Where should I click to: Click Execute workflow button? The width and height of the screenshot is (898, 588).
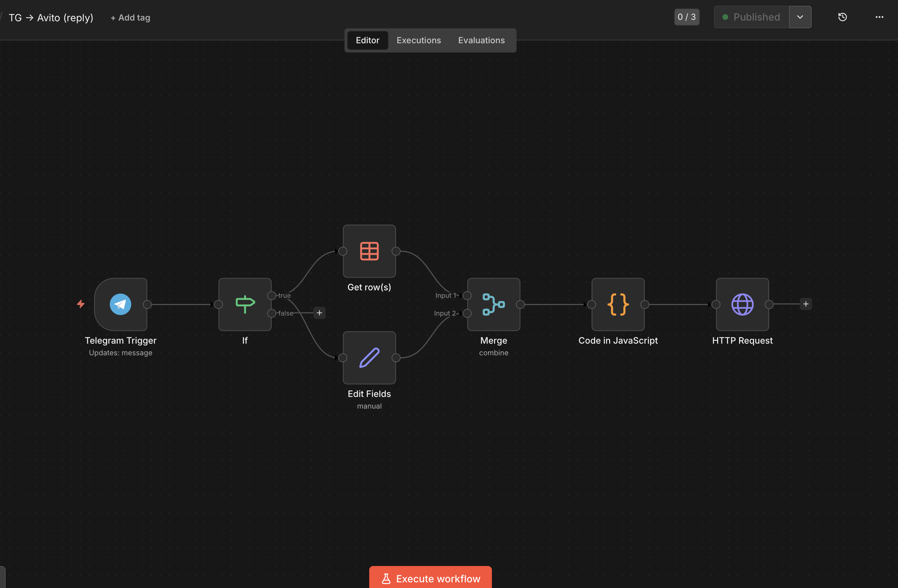(x=430, y=578)
